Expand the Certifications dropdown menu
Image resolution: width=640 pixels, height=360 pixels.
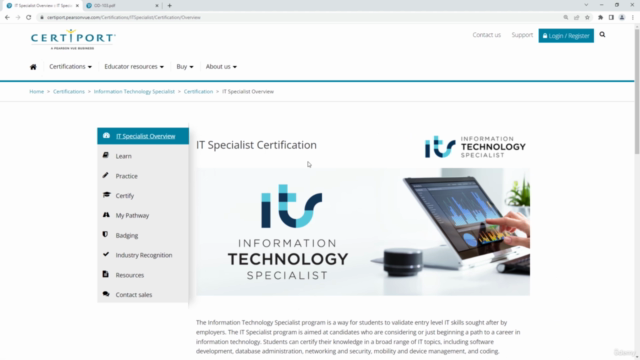(x=70, y=67)
